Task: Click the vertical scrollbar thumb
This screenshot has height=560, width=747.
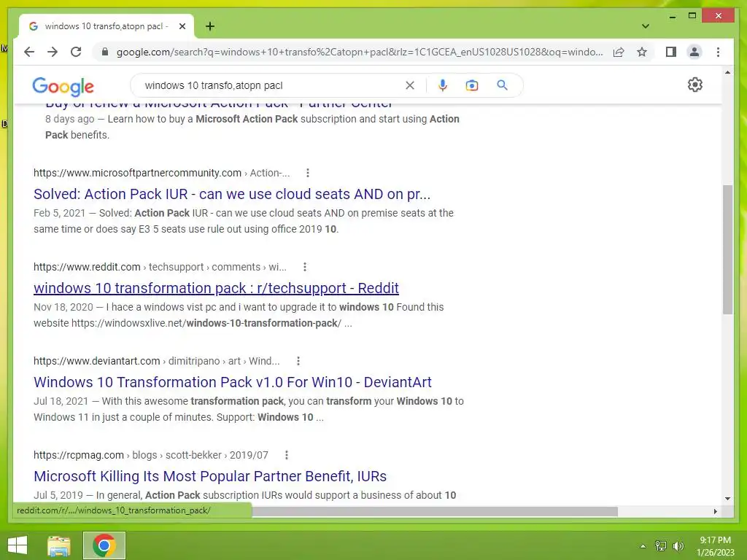Action: tap(727, 249)
